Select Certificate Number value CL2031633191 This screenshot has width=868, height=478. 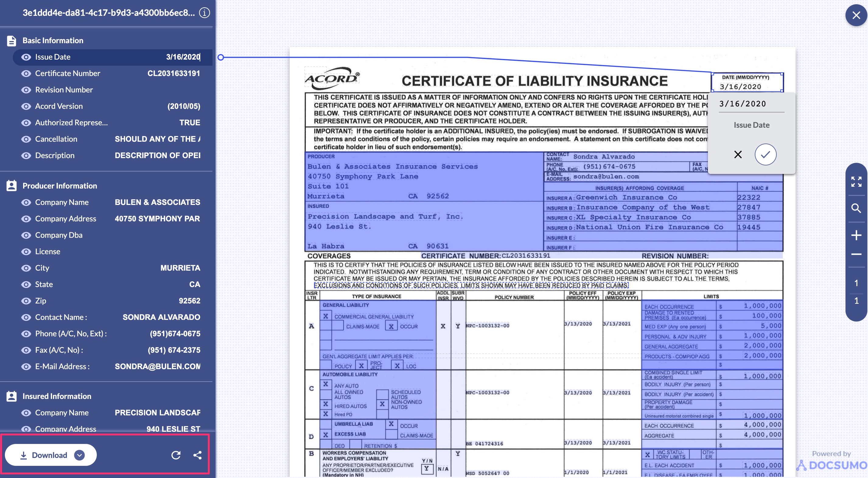[173, 73]
